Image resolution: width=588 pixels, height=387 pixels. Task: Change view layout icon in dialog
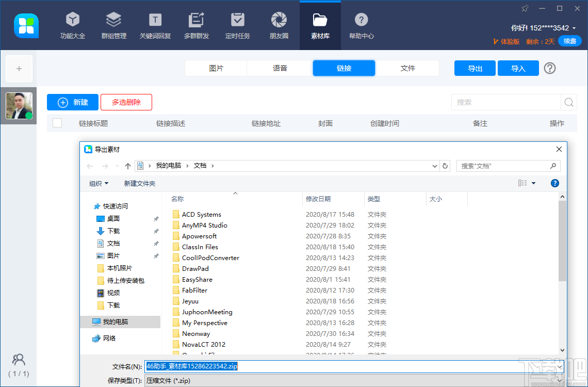coord(522,183)
